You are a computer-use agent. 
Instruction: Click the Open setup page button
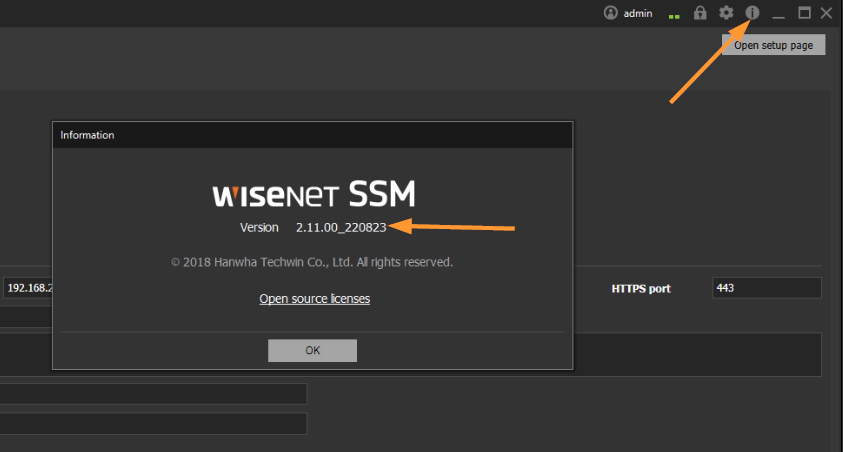click(x=774, y=45)
